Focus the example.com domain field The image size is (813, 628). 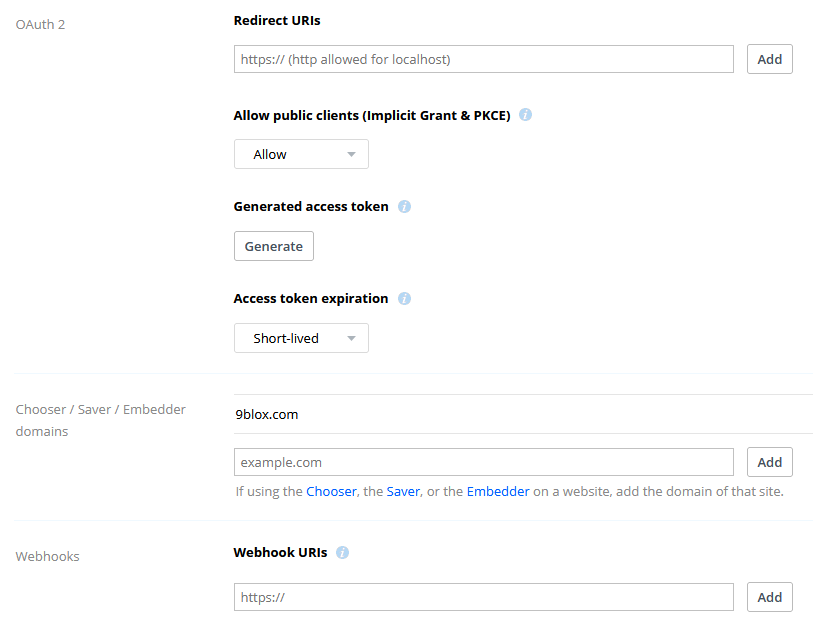[484, 462]
